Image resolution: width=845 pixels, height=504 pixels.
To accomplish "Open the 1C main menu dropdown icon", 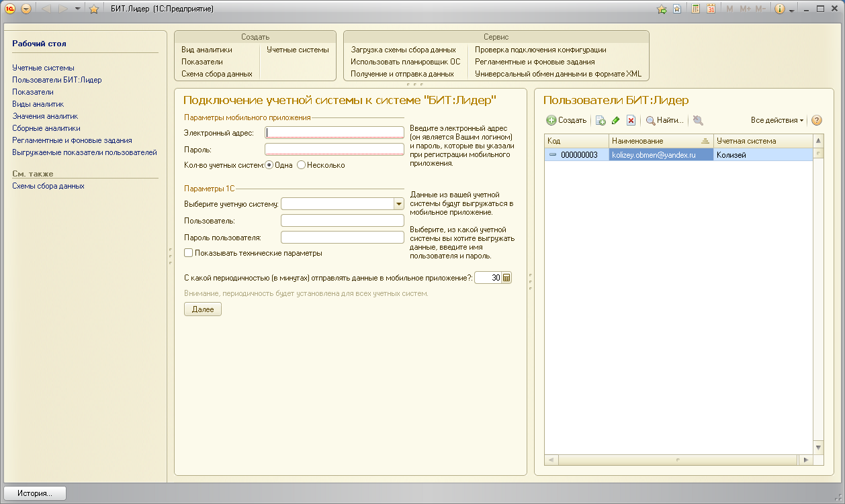I will coord(26,9).
